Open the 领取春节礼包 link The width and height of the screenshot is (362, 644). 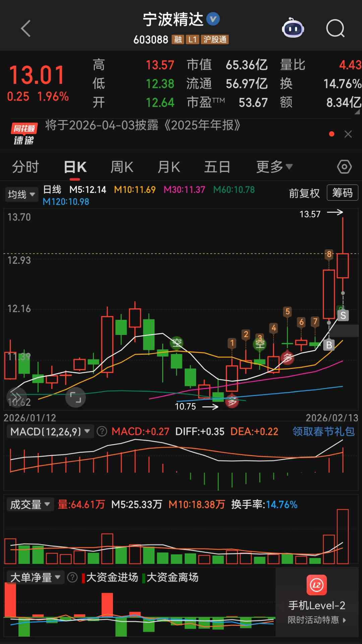tap(323, 431)
